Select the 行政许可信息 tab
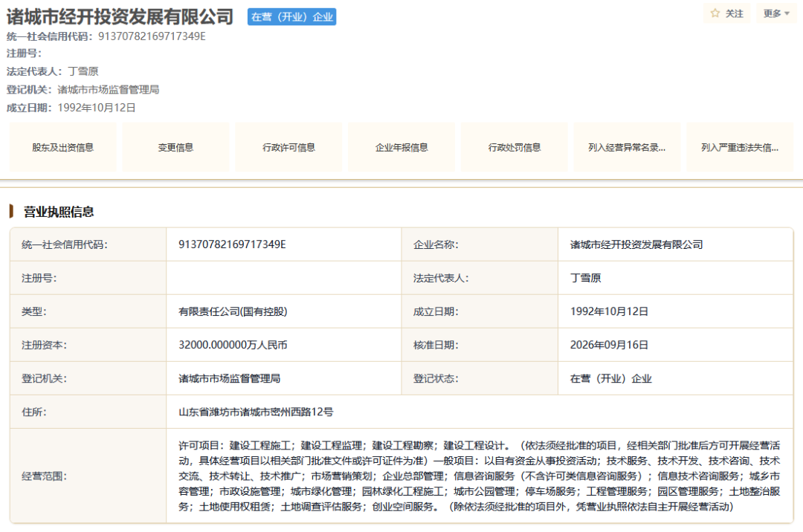Image resolution: width=803 pixels, height=532 pixels. [288, 147]
